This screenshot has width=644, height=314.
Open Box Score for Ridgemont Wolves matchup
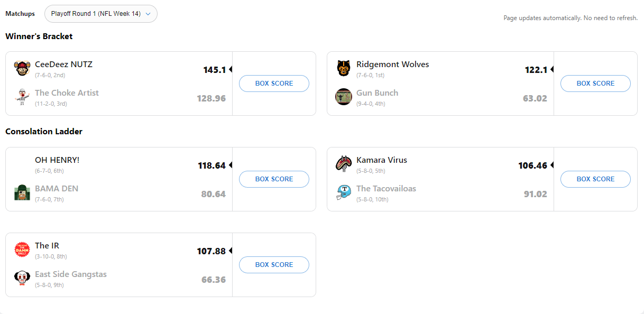[595, 84]
